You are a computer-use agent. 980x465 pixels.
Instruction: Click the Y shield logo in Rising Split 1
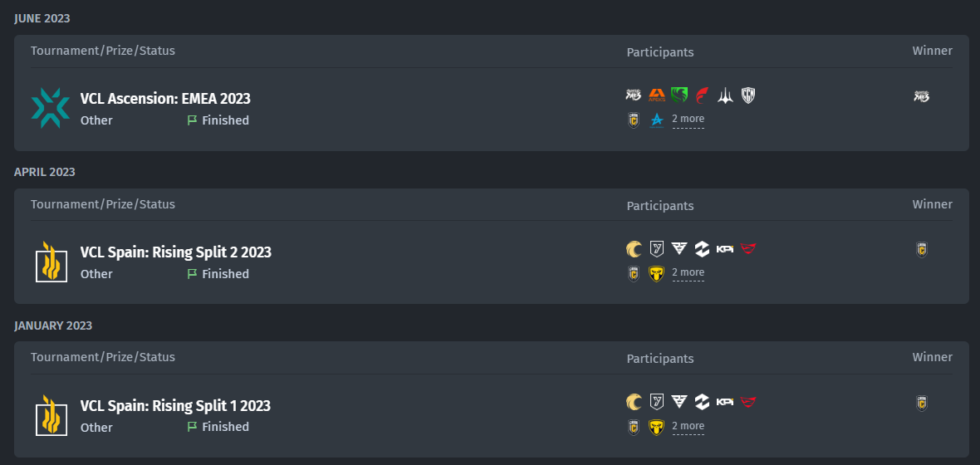point(656,402)
